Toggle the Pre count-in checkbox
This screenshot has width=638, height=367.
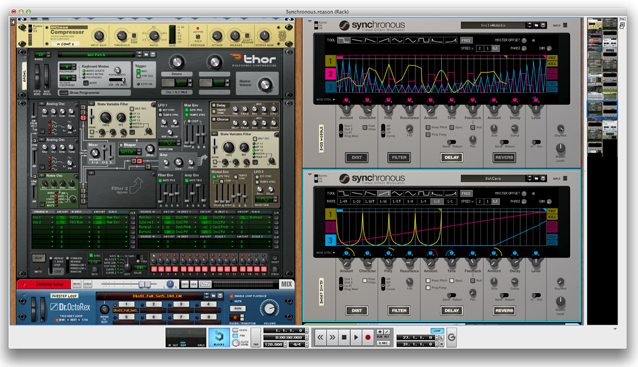click(235, 336)
